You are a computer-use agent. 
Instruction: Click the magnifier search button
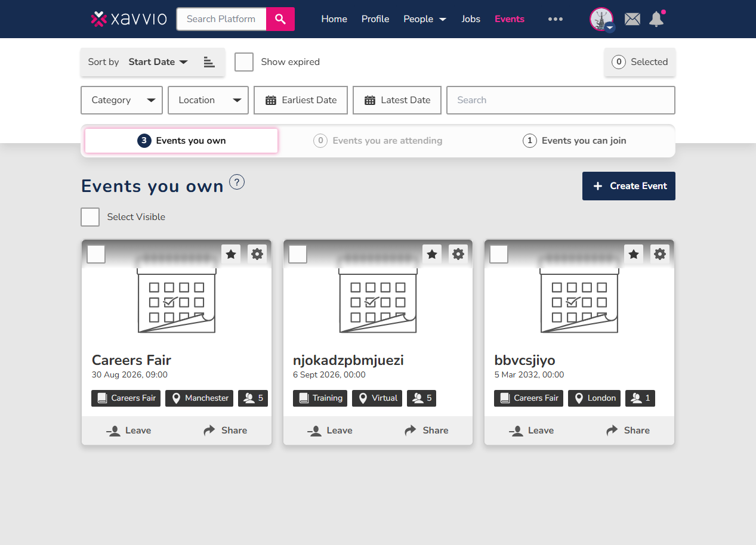[280, 19]
